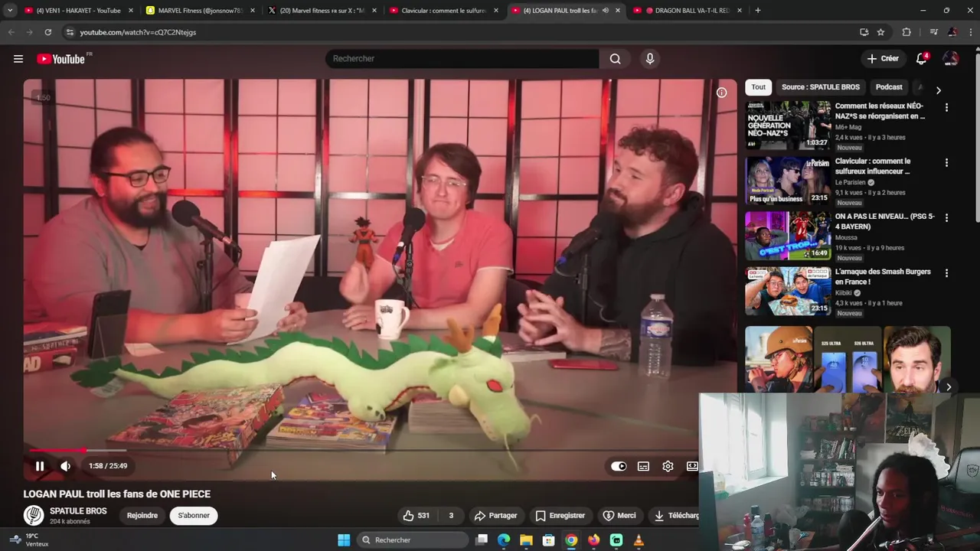The image size is (980, 551).
Task: Click the youtube.com address bar
Action: click(x=459, y=32)
